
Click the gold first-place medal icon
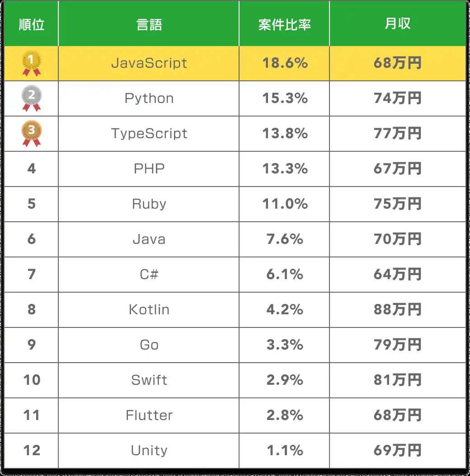32,63
